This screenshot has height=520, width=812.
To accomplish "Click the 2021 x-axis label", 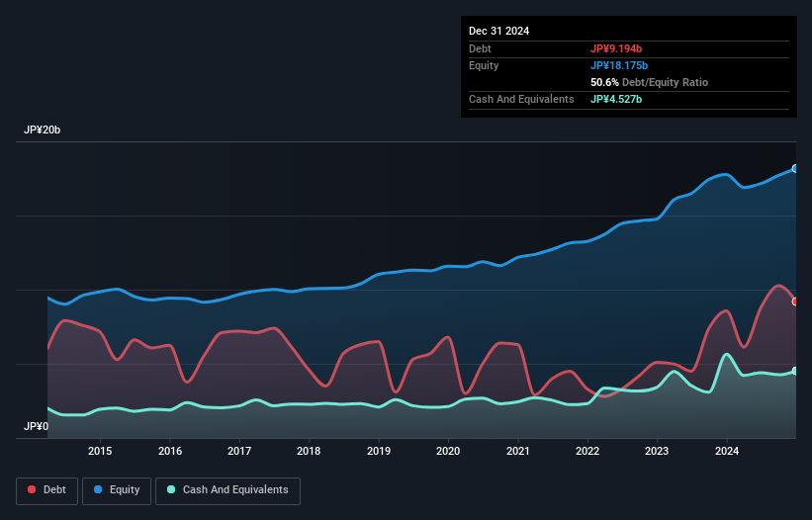I will click(518, 451).
